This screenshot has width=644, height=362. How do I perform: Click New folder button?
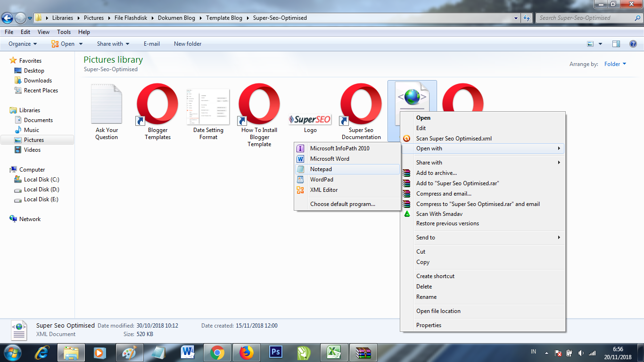pyautogui.click(x=188, y=44)
